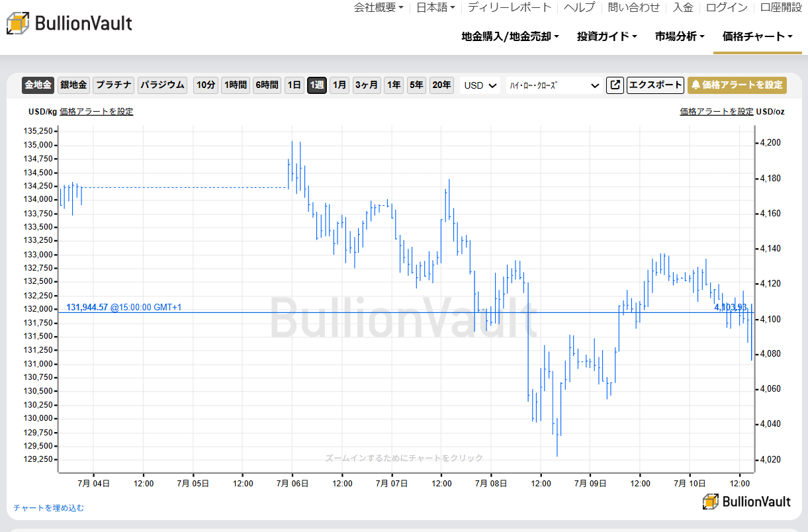Set chart range to 1年
The width and height of the screenshot is (808, 532).
[x=394, y=85]
